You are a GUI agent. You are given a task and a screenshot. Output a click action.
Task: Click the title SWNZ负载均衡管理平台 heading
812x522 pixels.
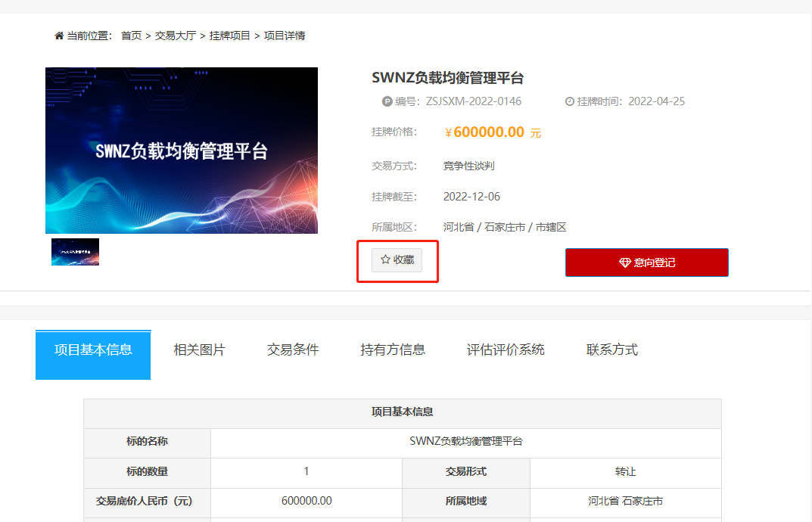tap(448, 78)
